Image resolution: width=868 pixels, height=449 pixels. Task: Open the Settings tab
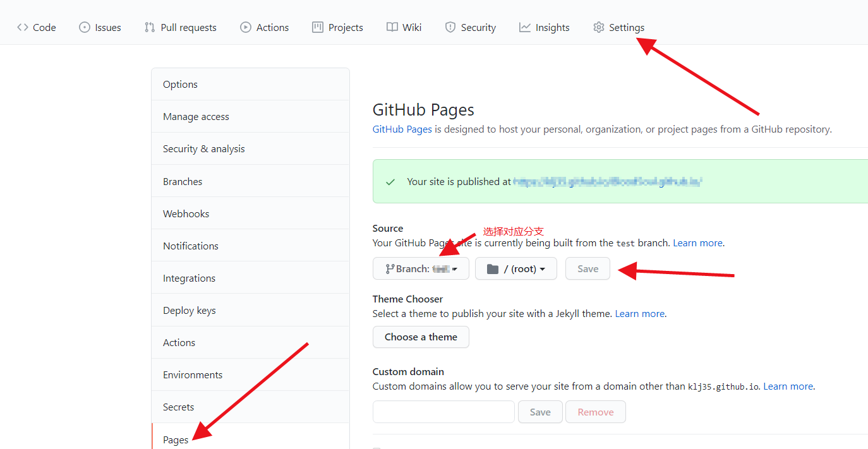pos(619,27)
